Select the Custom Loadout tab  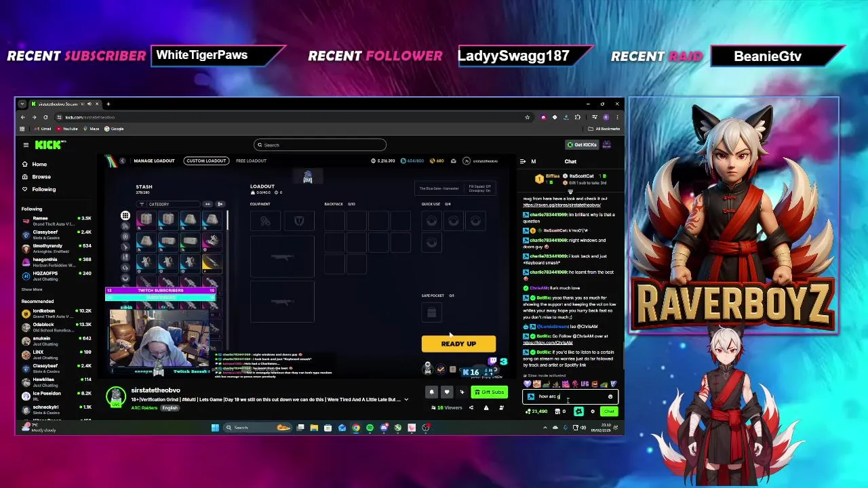[x=206, y=161]
